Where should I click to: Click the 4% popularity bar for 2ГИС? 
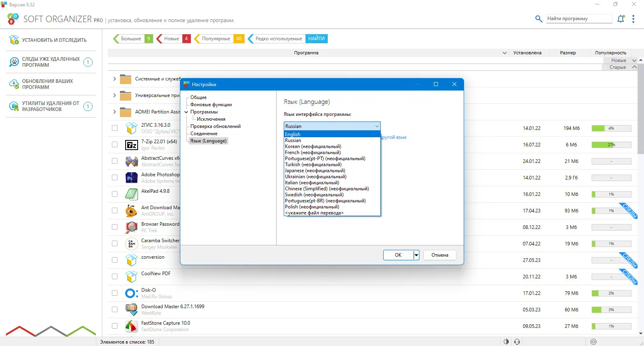(x=611, y=128)
